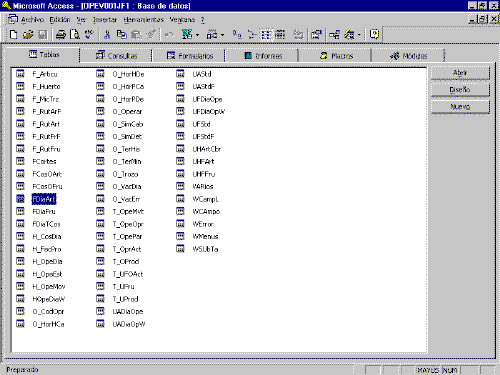500x375 pixels.
Task: Select the highlighted FDiaArt table
Action: point(44,199)
